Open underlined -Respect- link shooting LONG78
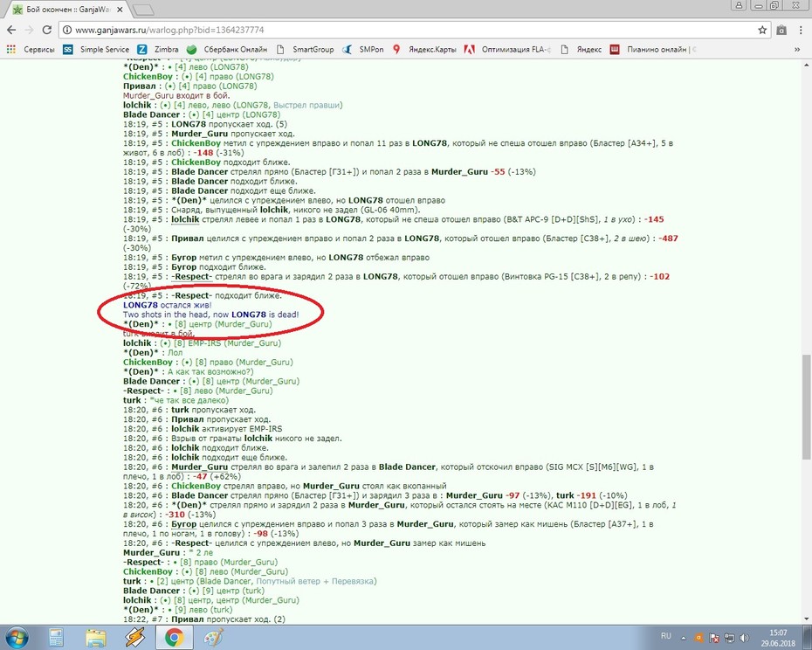The height and width of the screenshot is (650, 812). 191,276
